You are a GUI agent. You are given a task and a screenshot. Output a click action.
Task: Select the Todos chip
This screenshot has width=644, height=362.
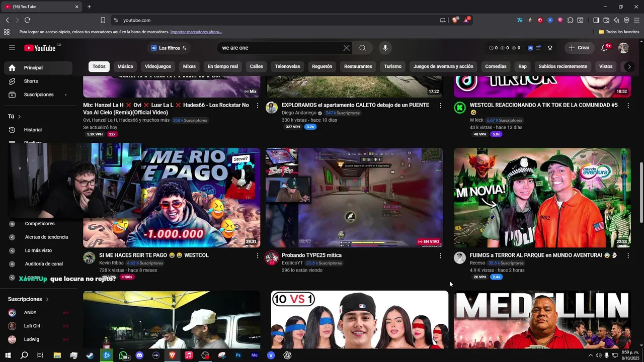point(99,66)
